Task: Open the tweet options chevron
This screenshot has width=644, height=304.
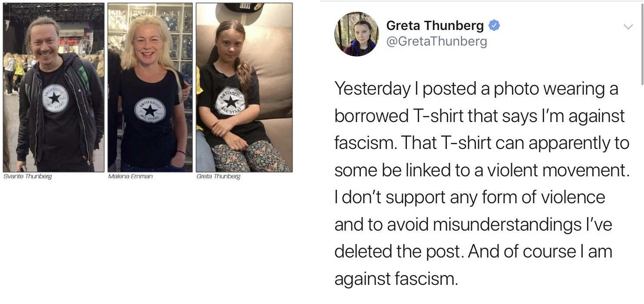Action: click(x=628, y=27)
